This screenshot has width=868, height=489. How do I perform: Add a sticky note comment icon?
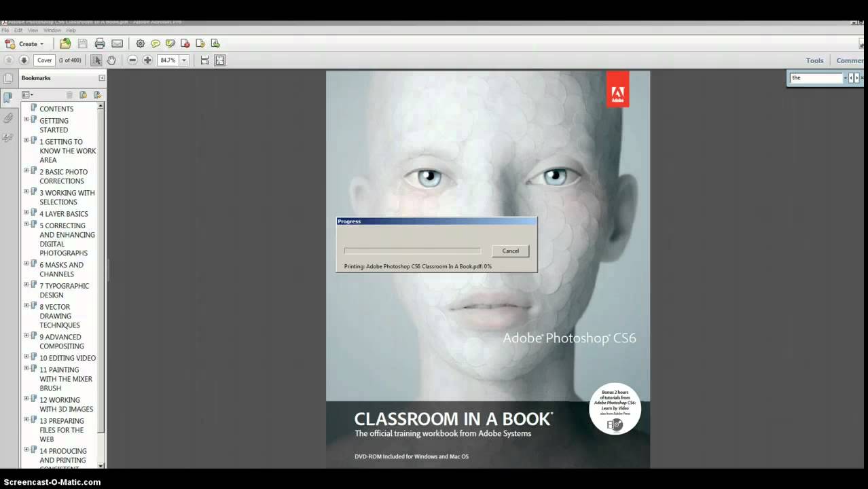pyautogui.click(x=156, y=43)
